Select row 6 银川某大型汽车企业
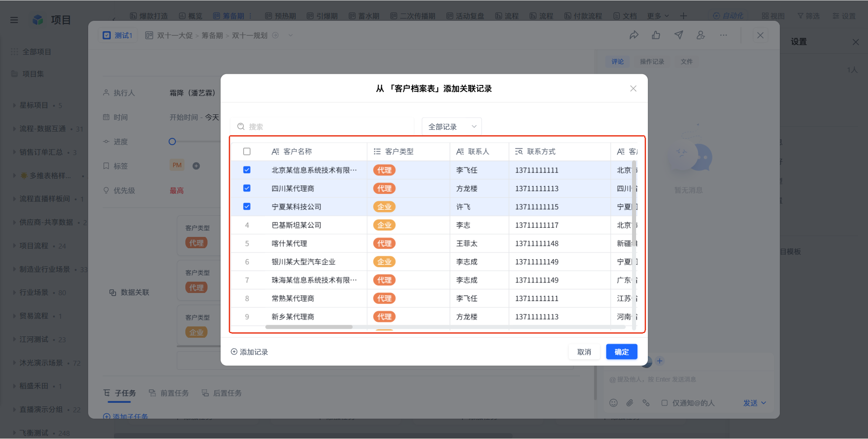Image resolution: width=868 pixels, height=439 pixels. pyautogui.click(x=247, y=262)
